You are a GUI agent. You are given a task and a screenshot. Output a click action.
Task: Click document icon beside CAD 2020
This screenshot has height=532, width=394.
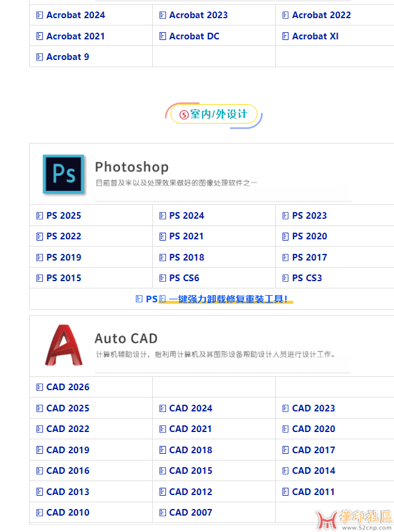click(x=285, y=428)
